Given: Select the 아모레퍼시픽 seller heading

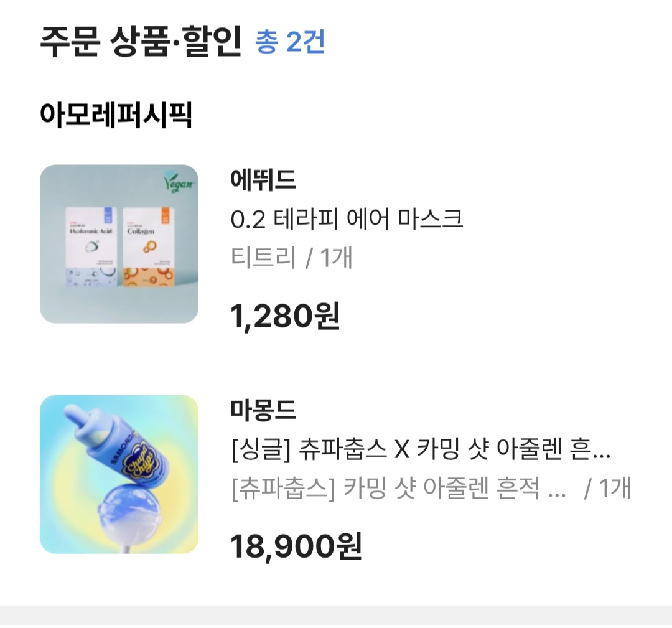Looking at the screenshot, I should [116, 115].
